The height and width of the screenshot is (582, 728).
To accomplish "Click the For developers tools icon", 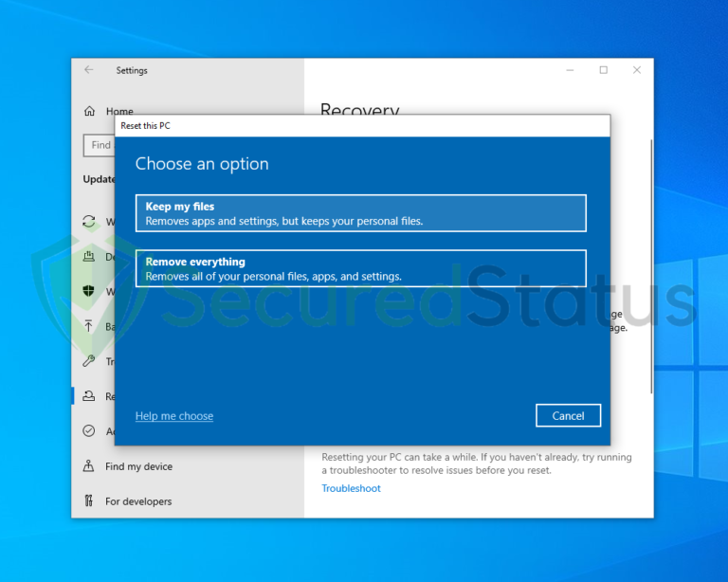I will (88, 500).
